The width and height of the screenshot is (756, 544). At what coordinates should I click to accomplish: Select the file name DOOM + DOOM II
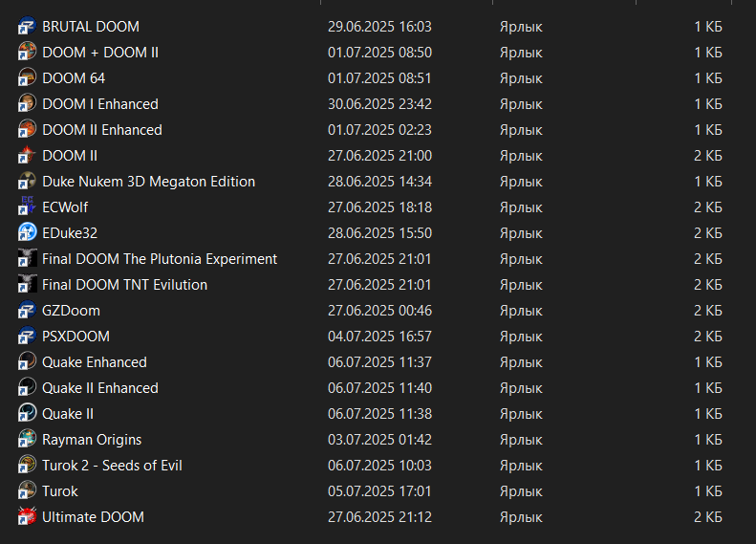[100, 52]
